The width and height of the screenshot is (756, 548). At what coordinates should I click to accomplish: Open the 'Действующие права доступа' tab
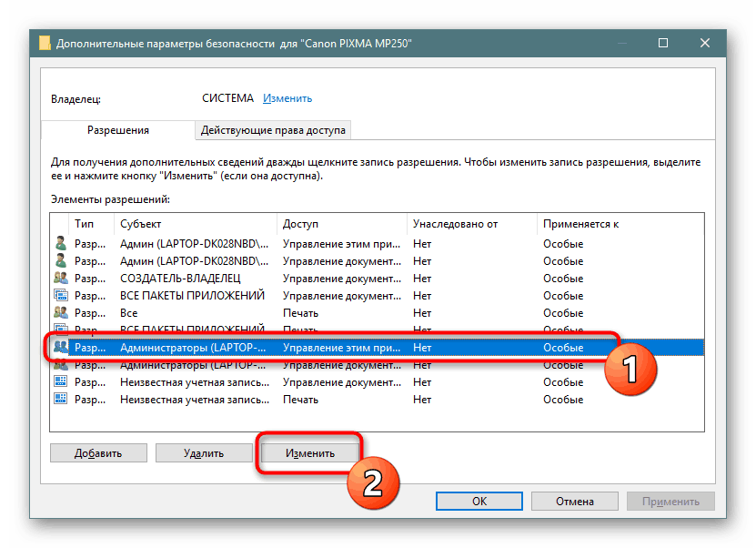coord(273,130)
